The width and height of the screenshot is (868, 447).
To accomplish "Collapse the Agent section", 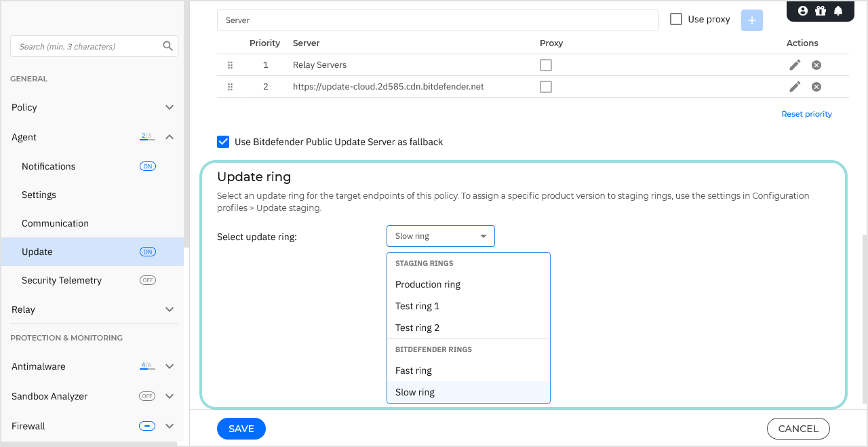I will coord(170,137).
